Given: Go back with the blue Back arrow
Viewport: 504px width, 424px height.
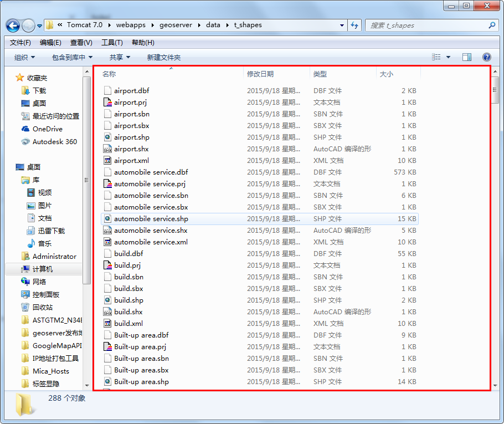Looking at the screenshot, I should pyautogui.click(x=13, y=25).
